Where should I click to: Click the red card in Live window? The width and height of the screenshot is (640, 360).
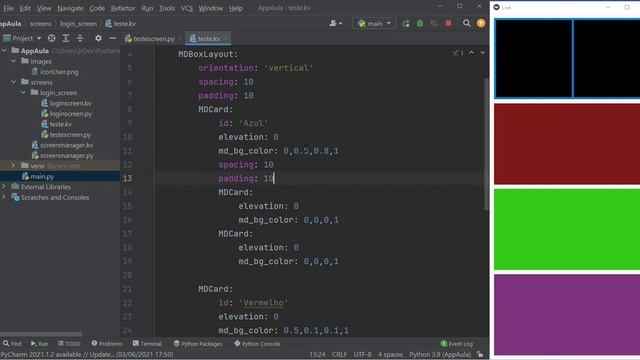(x=567, y=144)
